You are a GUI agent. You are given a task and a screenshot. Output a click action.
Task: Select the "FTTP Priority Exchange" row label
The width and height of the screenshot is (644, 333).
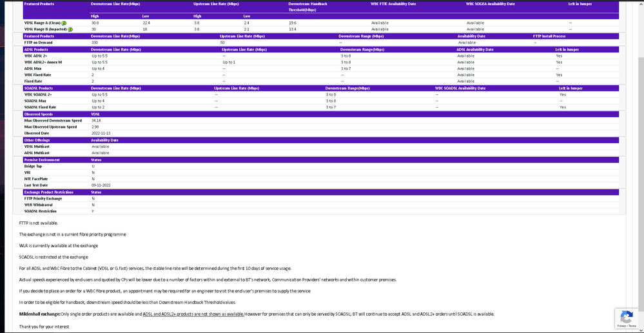[43, 199]
